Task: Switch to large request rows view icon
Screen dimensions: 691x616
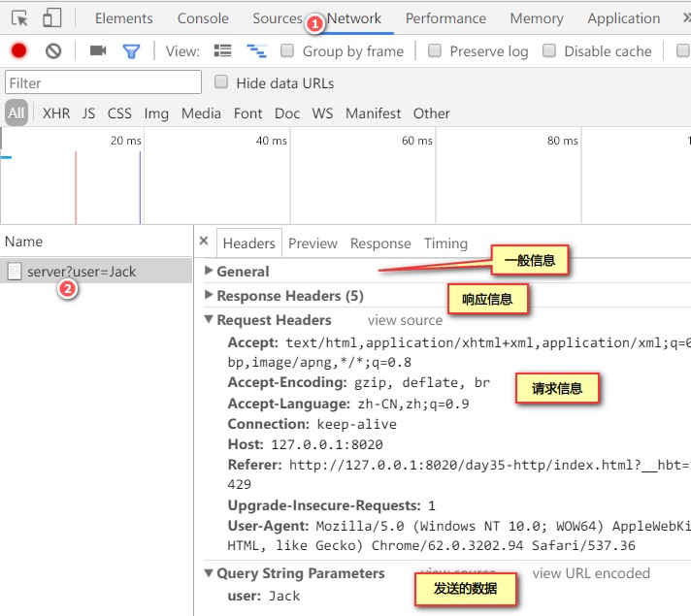Action: pos(222,51)
